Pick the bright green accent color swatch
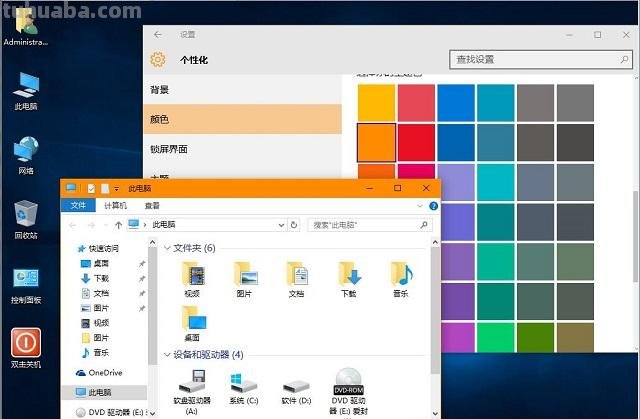This screenshot has width=640, height=419. (x=496, y=338)
